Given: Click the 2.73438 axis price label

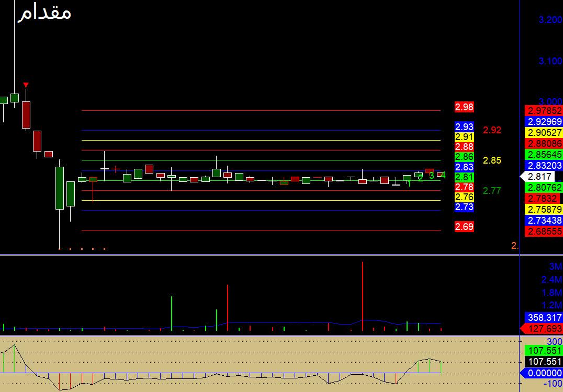Looking at the screenshot, I should [544, 220].
